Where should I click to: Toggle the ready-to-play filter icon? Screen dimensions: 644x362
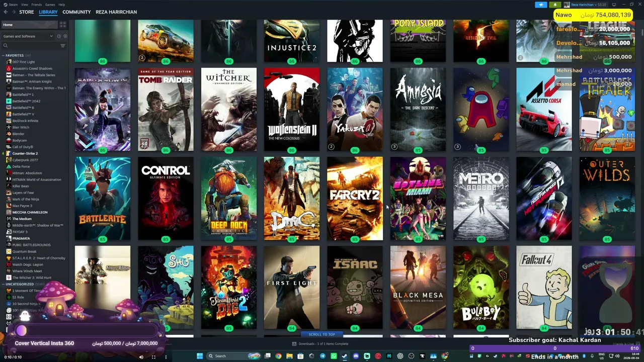(65, 36)
